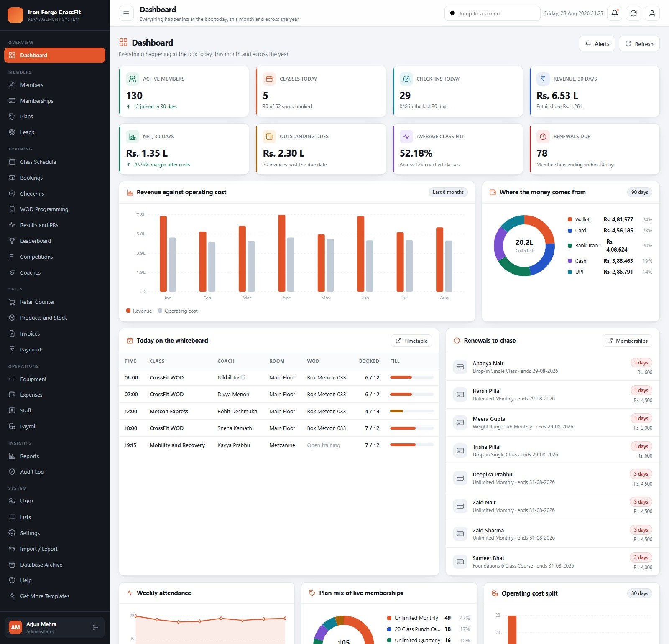
Task: Click the Revenue against operating cost chart icon
Action: pyautogui.click(x=130, y=192)
